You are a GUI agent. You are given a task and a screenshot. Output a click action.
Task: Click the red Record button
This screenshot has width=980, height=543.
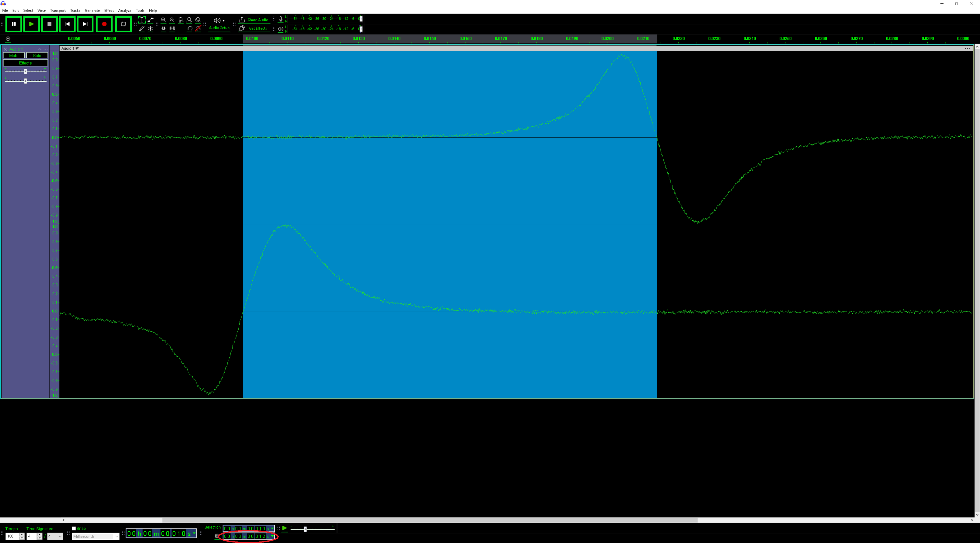coord(104,24)
